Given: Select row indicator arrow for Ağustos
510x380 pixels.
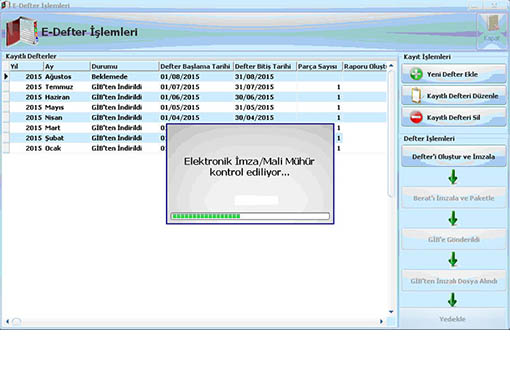Looking at the screenshot, I should coord(6,76).
